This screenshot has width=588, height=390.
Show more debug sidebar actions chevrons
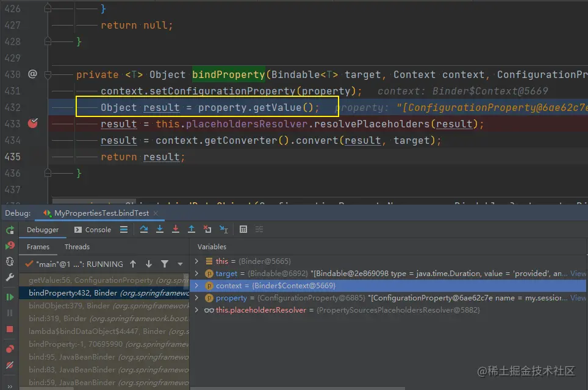(x=10, y=386)
